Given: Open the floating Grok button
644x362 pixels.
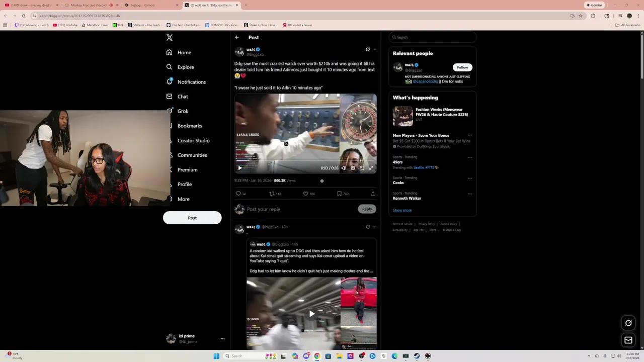Looking at the screenshot, I should (x=628, y=323).
